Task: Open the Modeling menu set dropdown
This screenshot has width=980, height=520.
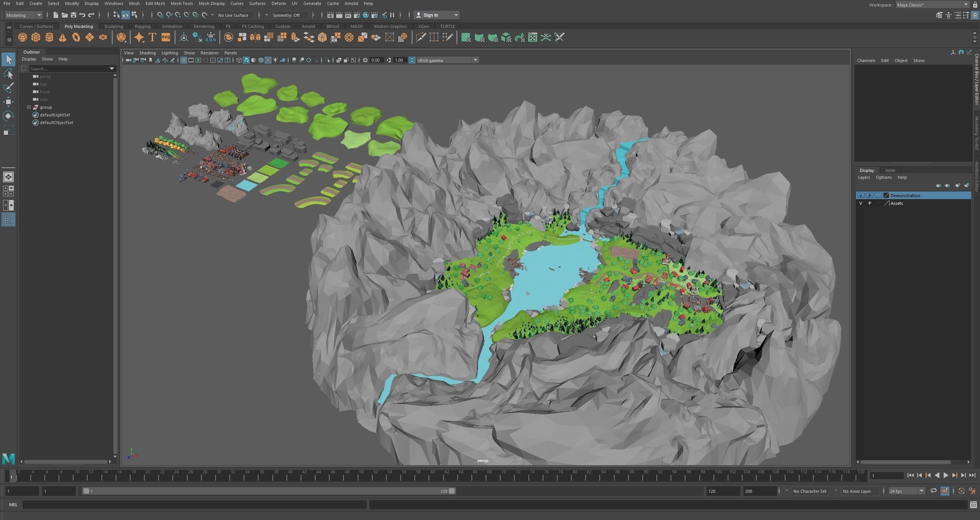Action: click(x=24, y=15)
